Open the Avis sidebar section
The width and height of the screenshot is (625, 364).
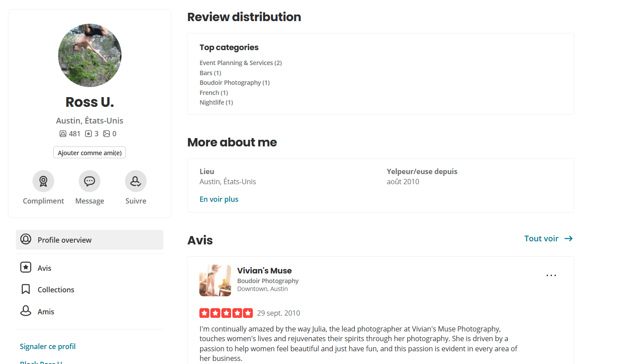(x=44, y=268)
